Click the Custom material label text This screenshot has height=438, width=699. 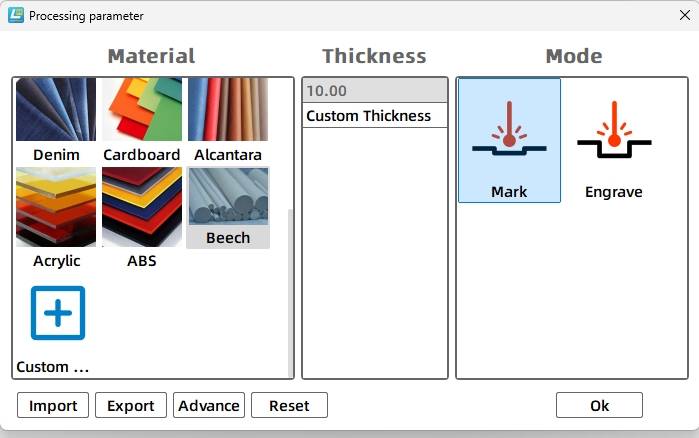[53, 367]
